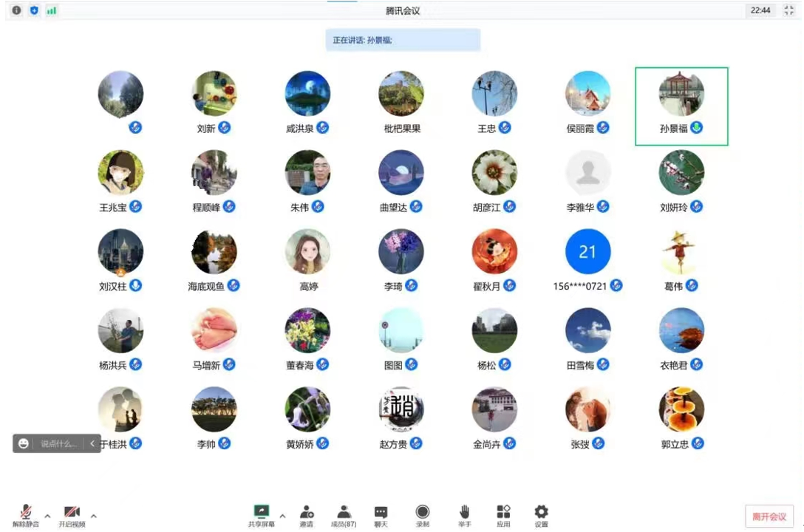The image size is (804, 532).
Task: Select the 田雪梅 participant name
Action: [x=580, y=366]
